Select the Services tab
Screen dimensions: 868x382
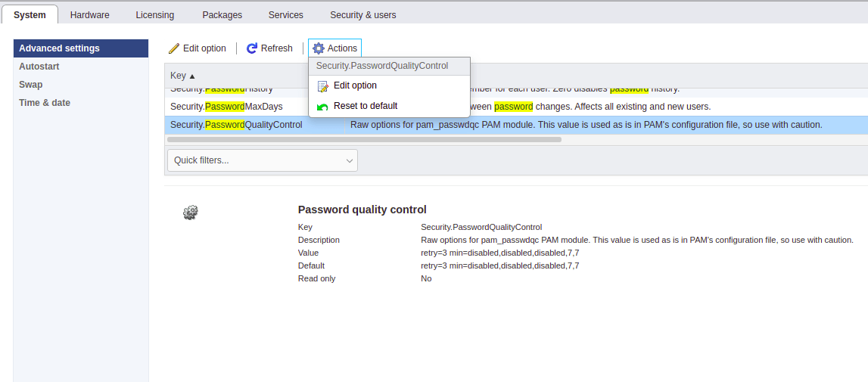click(x=286, y=14)
